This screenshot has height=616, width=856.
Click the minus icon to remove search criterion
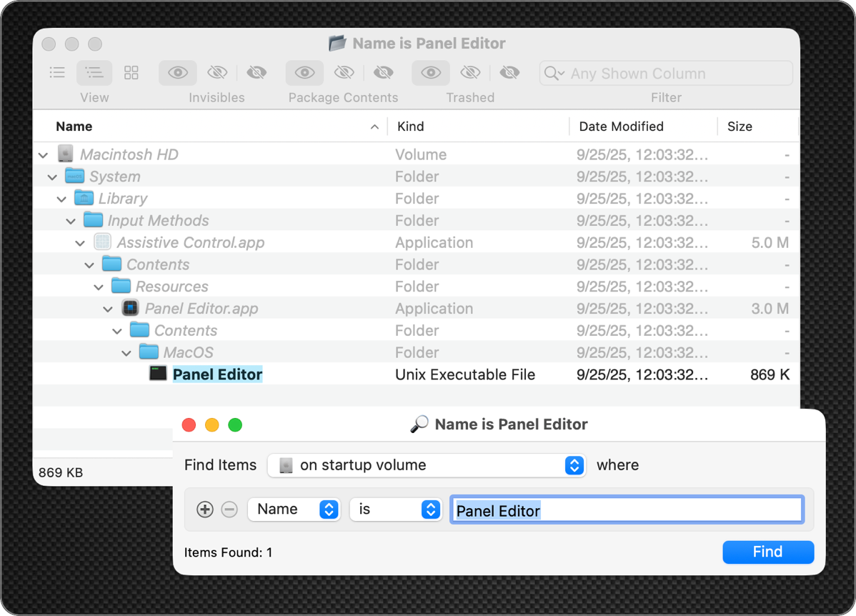pos(229,510)
